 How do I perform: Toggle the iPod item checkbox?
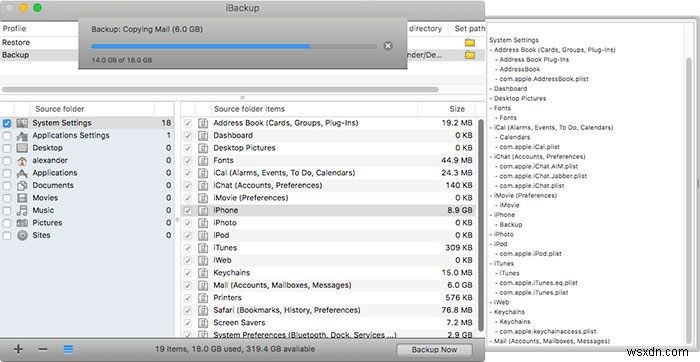pos(188,236)
